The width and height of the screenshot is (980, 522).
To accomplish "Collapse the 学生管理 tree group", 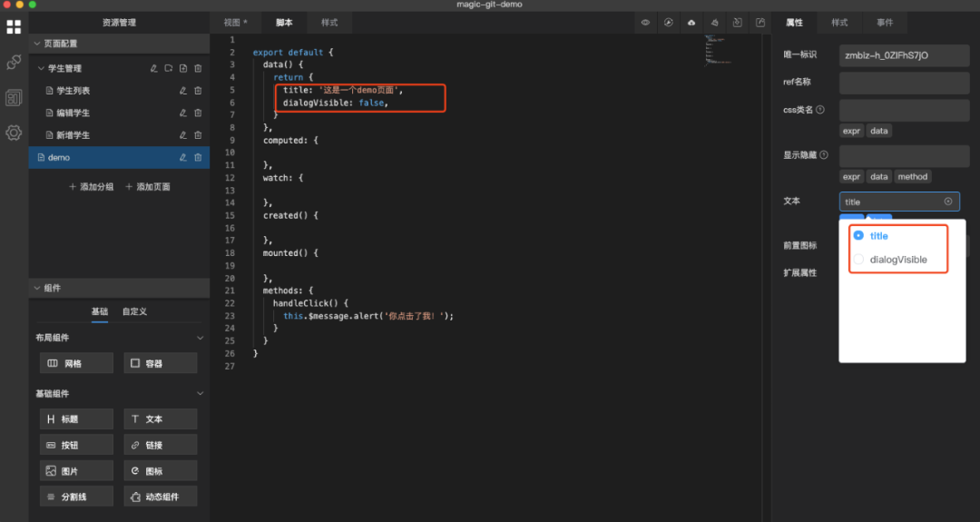I will point(41,68).
